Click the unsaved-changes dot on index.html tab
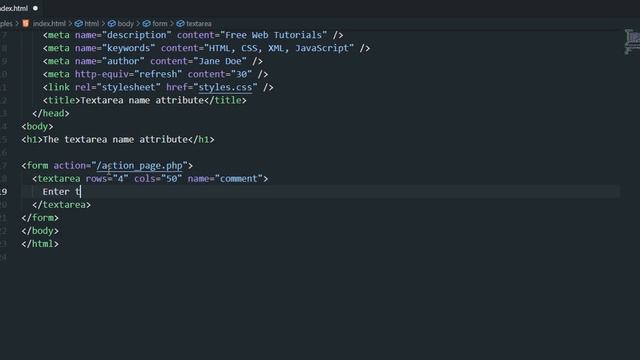The image size is (640, 360). tap(36, 8)
